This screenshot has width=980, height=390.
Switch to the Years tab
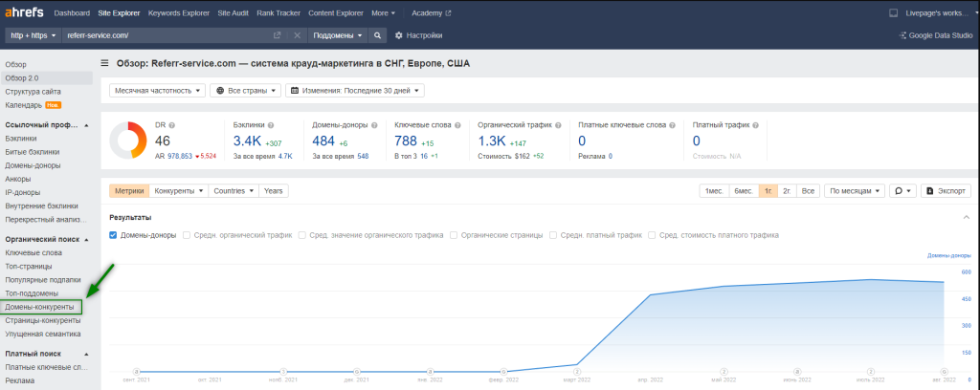(x=273, y=191)
